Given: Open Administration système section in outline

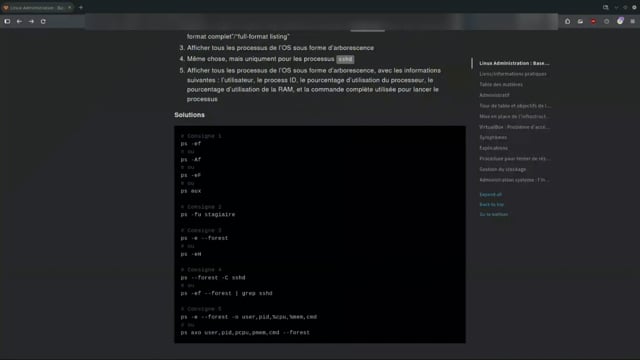Looking at the screenshot, I should pyautogui.click(x=514, y=180).
